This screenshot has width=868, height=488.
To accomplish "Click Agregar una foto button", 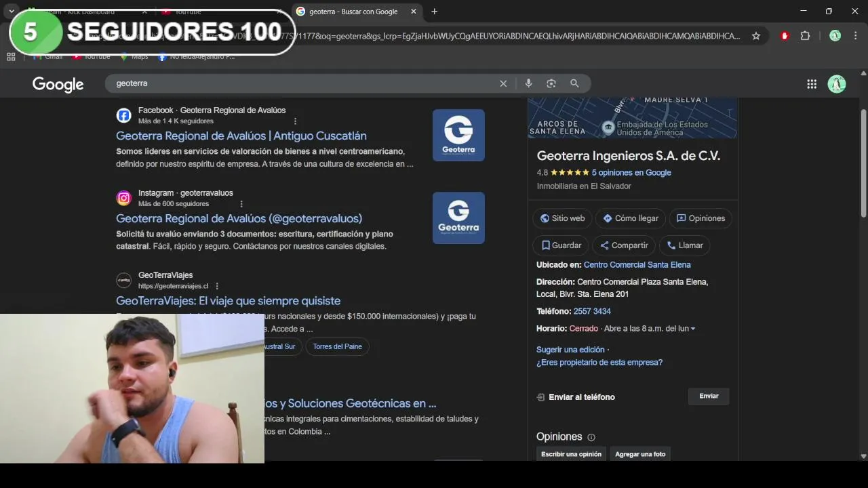I will (x=640, y=454).
